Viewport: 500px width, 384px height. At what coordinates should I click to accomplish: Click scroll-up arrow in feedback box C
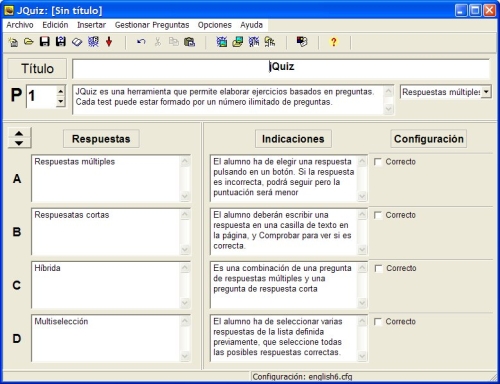362,268
